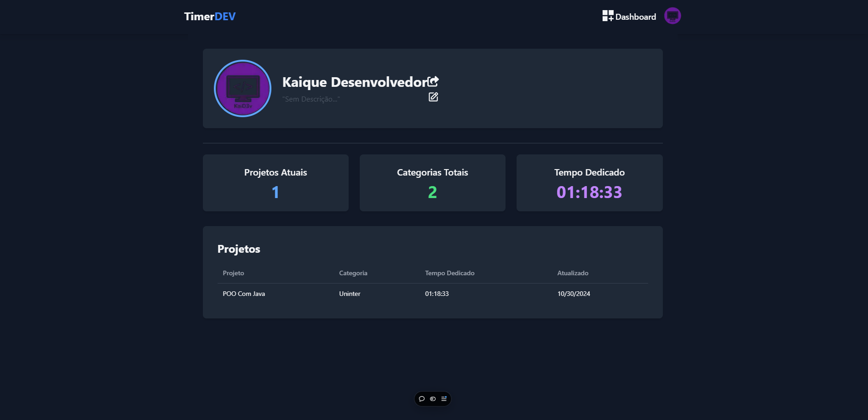The width and height of the screenshot is (868, 420).
Task: Open the edit description pencil icon
Action: click(433, 97)
